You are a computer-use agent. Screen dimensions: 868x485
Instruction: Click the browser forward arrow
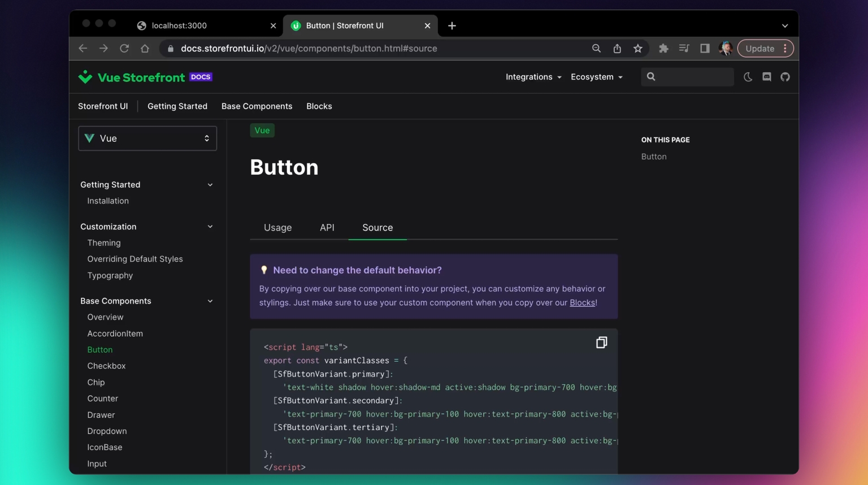tap(103, 49)
